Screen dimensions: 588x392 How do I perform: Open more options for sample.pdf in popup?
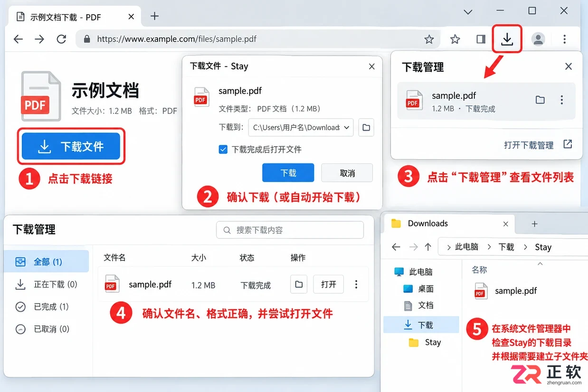tap(562, 100)
